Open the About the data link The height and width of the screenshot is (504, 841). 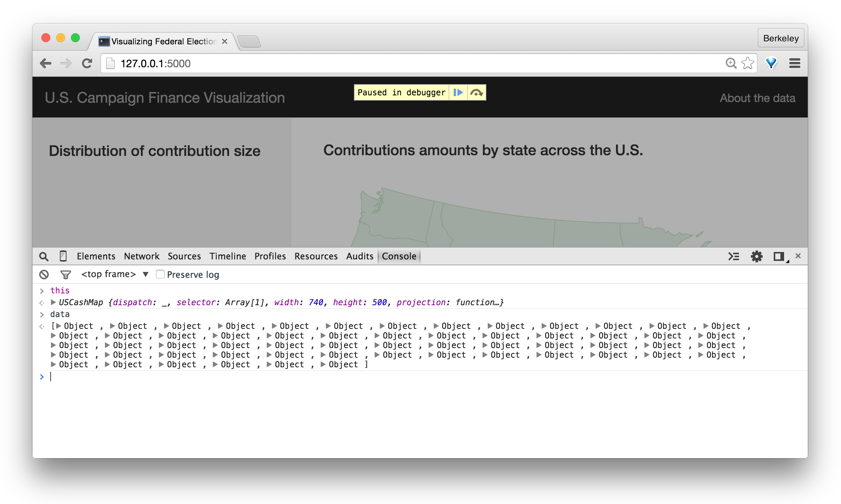757,98
